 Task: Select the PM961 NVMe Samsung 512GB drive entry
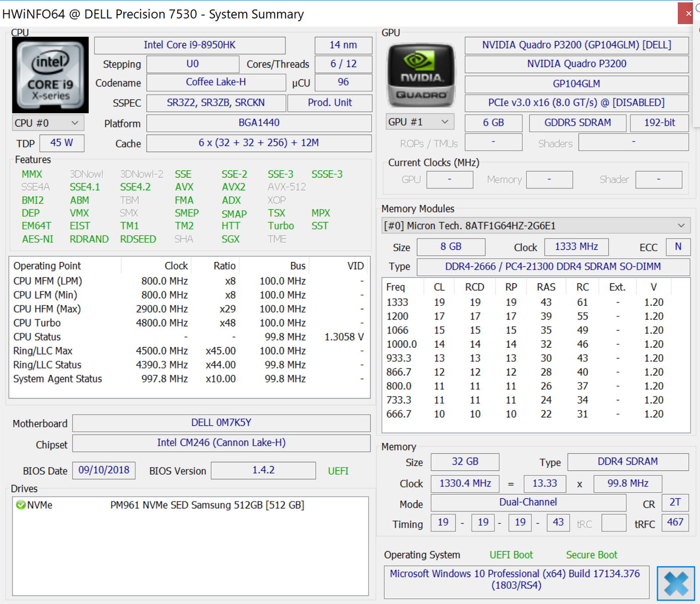click(207, 505)
